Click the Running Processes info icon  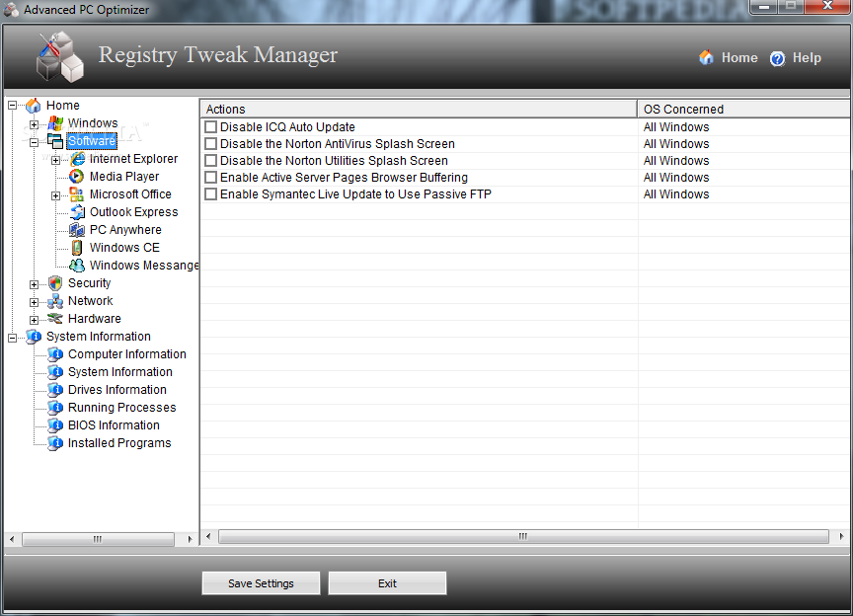(55, 408)
